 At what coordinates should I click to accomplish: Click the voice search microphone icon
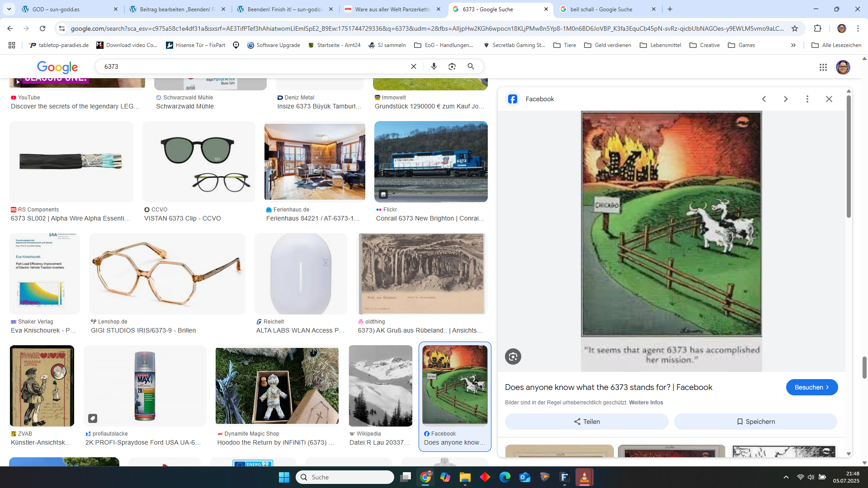click(434, 66)
